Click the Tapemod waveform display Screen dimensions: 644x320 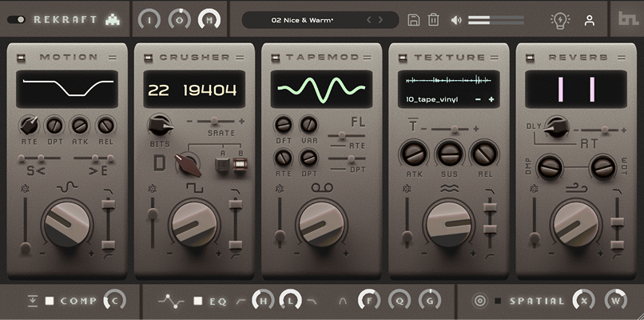(x=321, y=89)
